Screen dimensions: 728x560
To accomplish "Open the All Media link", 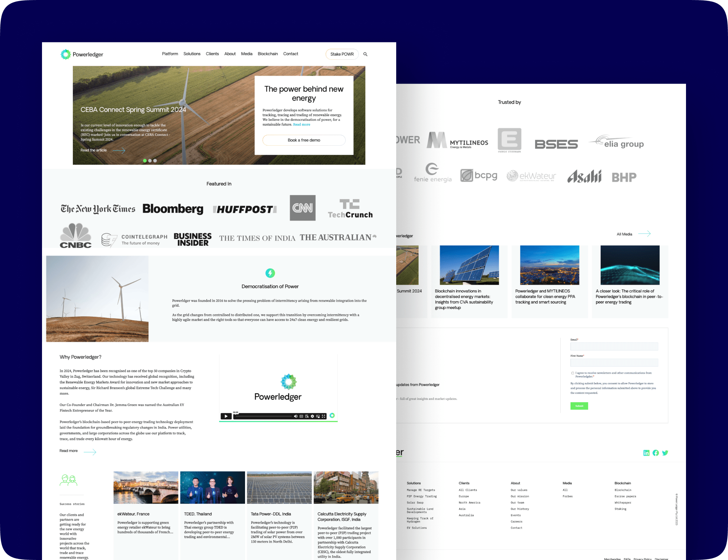I will (x=624, y=234).
